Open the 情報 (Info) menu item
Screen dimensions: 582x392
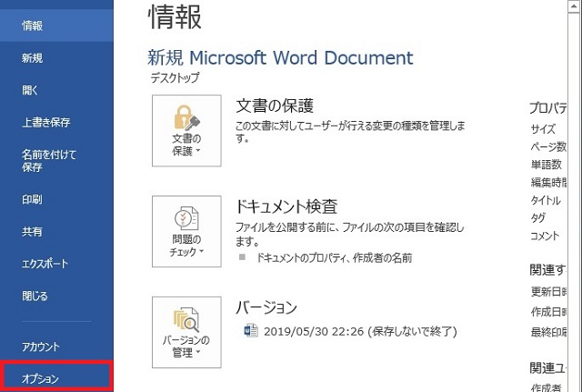coord(56,25)
